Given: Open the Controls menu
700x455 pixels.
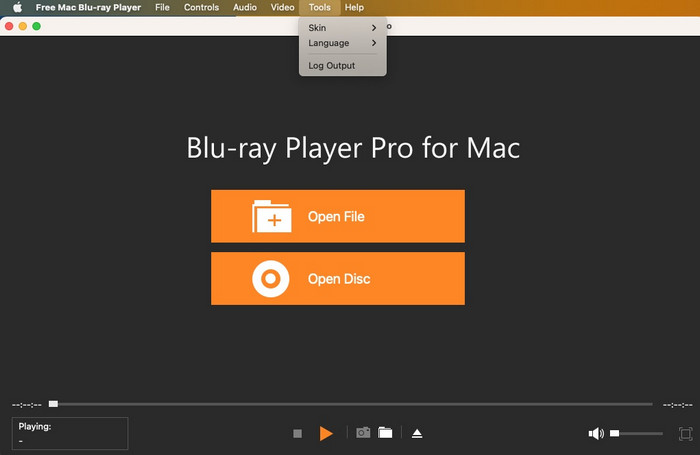Looking at the screenshot, I should 202,7.
